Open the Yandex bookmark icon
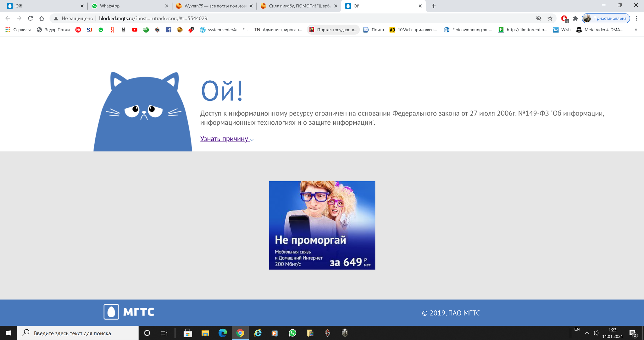644x340 pixels. pyautogui.click(x=112, y=30)
